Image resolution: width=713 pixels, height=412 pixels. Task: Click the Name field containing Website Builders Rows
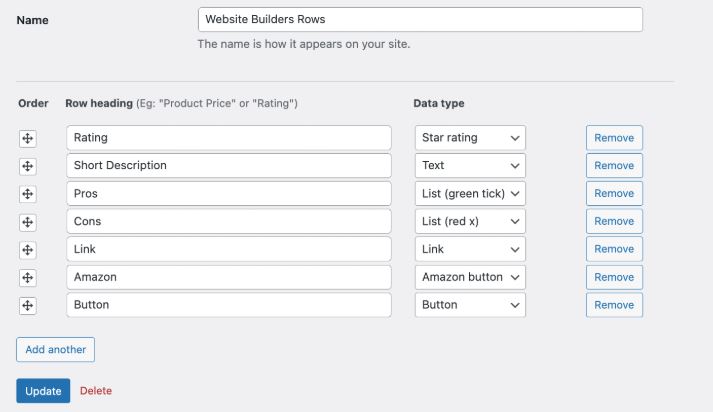420,19
